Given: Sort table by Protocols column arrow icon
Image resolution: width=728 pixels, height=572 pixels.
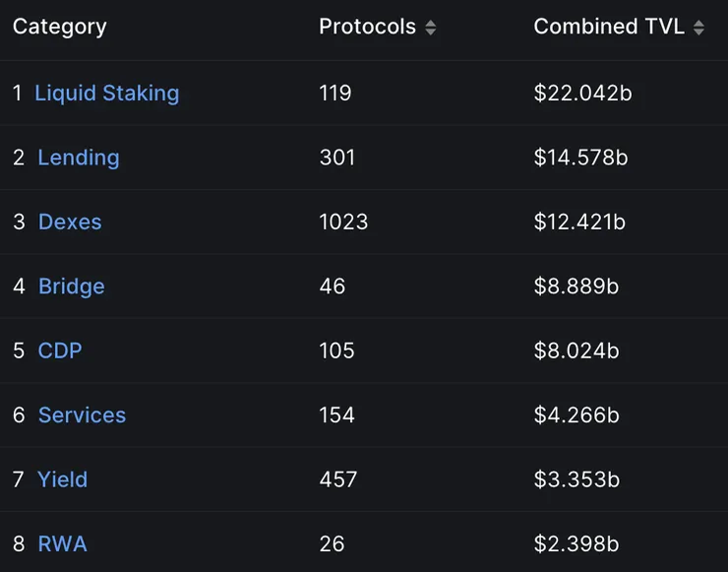Looking at the screenshot, I should [x=430, y=29].
